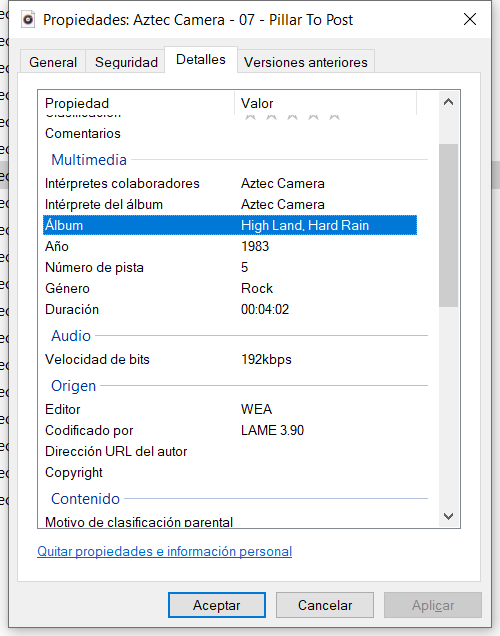The width and height of the screenshot is (500, 636).
Task: Edit the Intérpretes colaboradores value Aztec Camera
Action: click(283, 183)
